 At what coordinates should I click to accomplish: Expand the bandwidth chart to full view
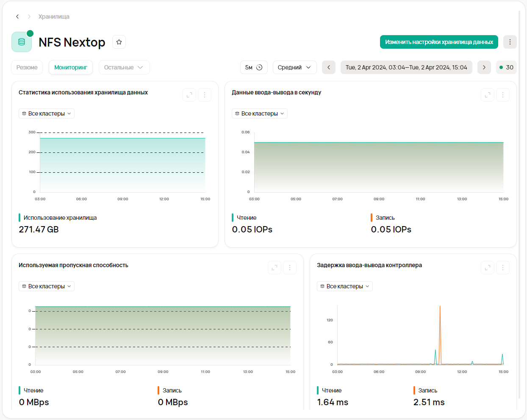[x=275, y=268]
